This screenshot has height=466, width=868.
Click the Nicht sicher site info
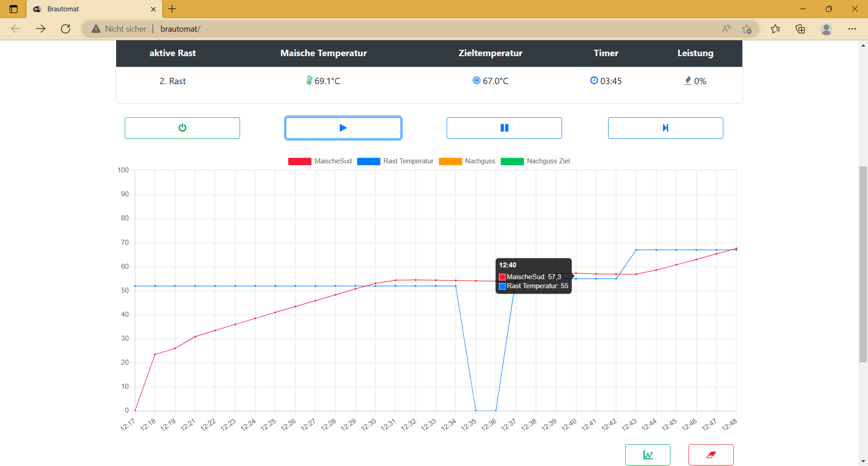(119, 29)
